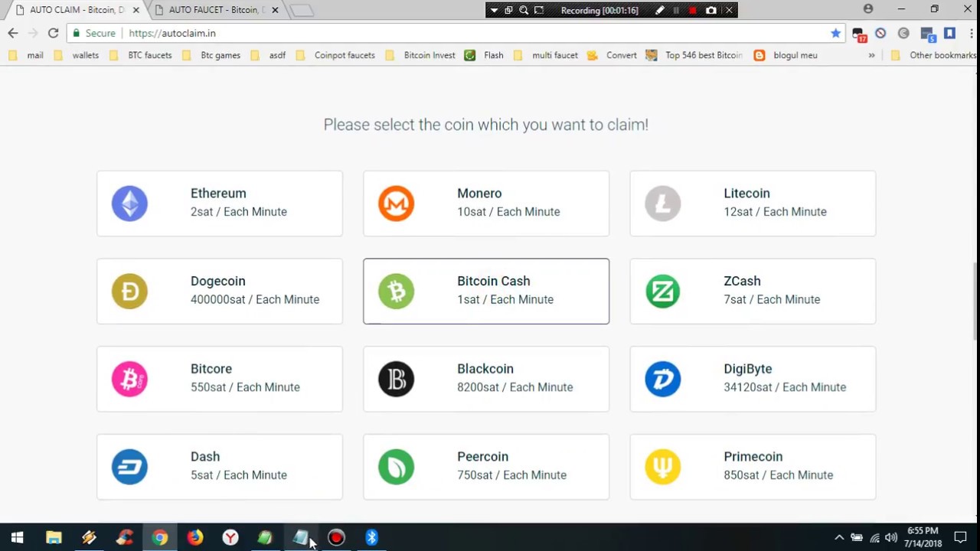Stop recording with the red square
Screen dimensions: 980x551
[x=693, y=10]
